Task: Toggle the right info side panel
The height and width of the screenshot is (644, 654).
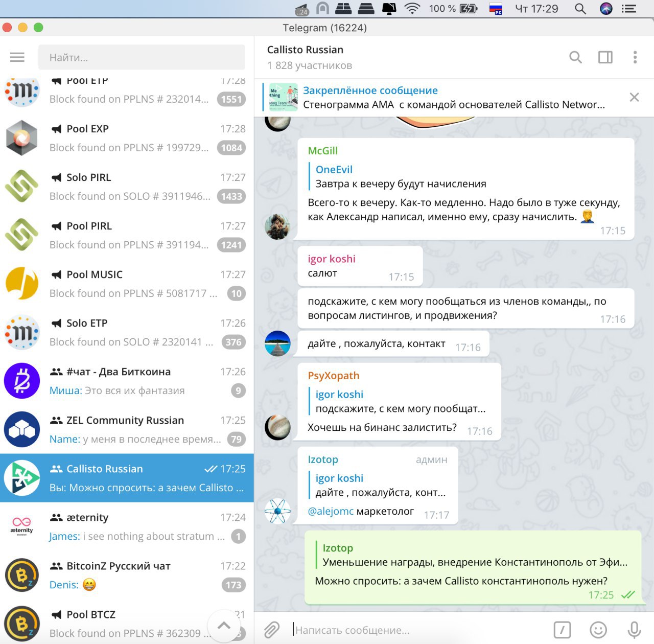Action: [605, 57]
